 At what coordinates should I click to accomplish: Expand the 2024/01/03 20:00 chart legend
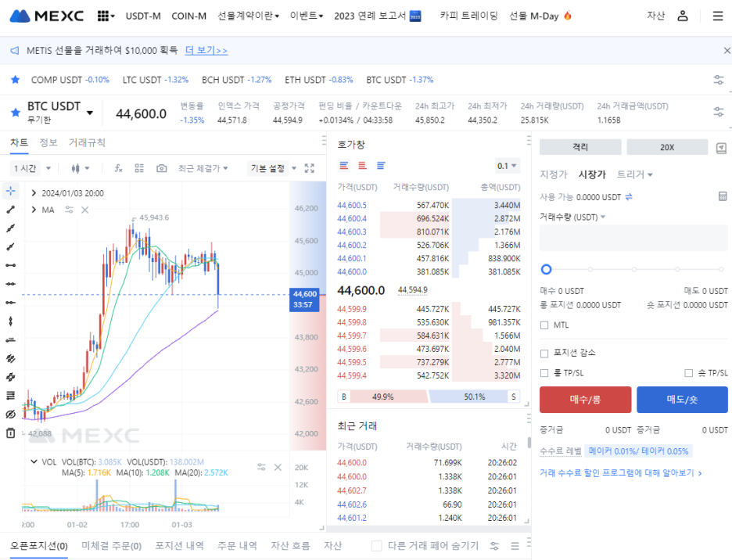click(34, 193)
